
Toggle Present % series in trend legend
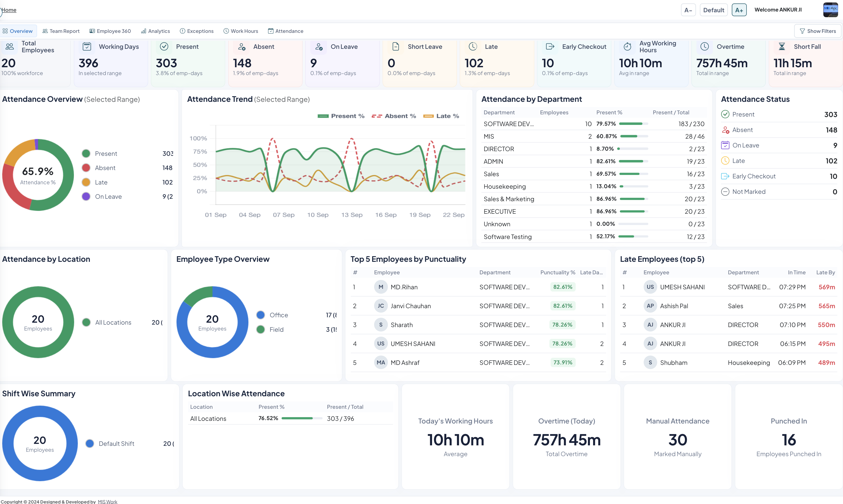pos(341,116)
